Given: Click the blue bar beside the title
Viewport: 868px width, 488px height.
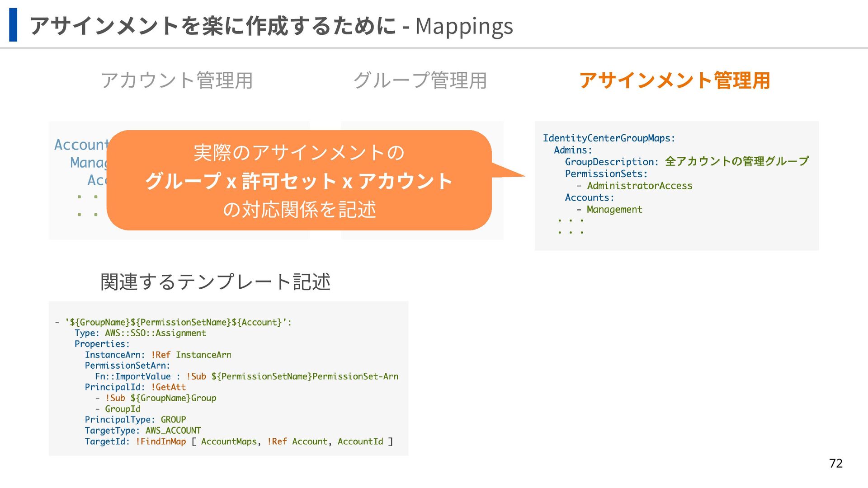Looking at the screenshot, I should coord(13,25).
